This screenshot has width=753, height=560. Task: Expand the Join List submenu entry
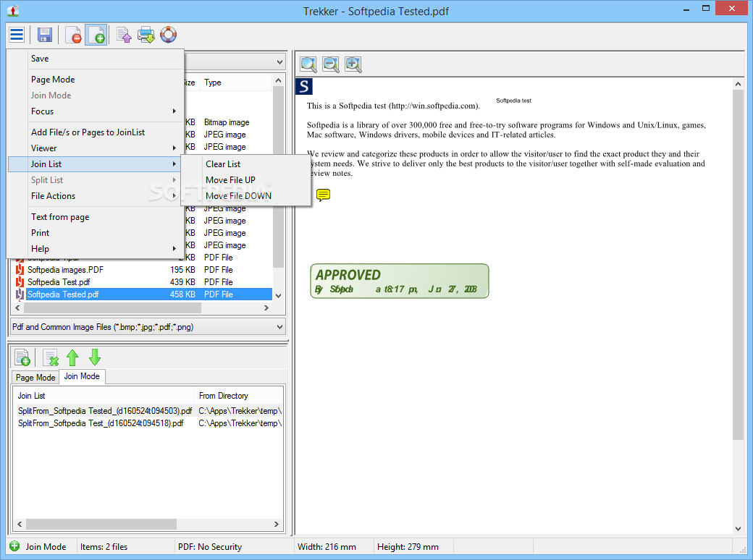[x=96, y=164]
